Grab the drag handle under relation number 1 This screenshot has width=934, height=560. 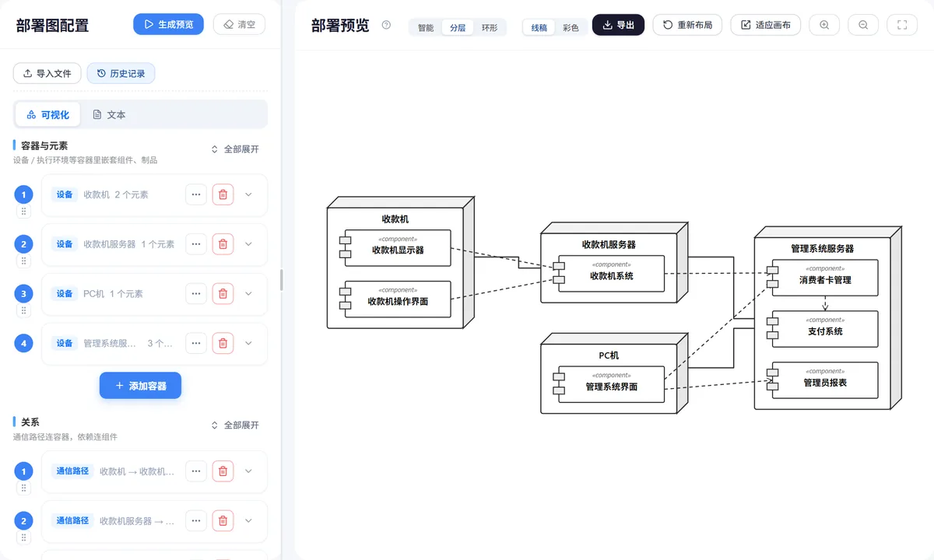coord(23,488)
